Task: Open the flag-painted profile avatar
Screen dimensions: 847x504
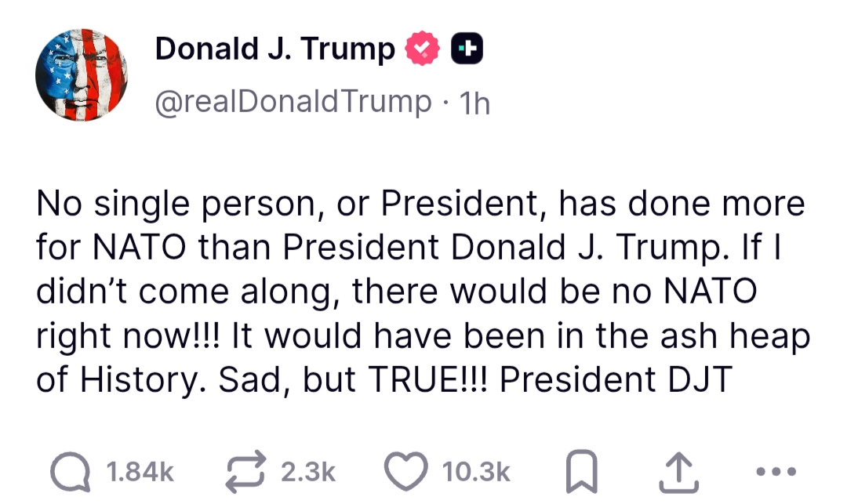Action: pyautogui.click(x=81, y=76)
